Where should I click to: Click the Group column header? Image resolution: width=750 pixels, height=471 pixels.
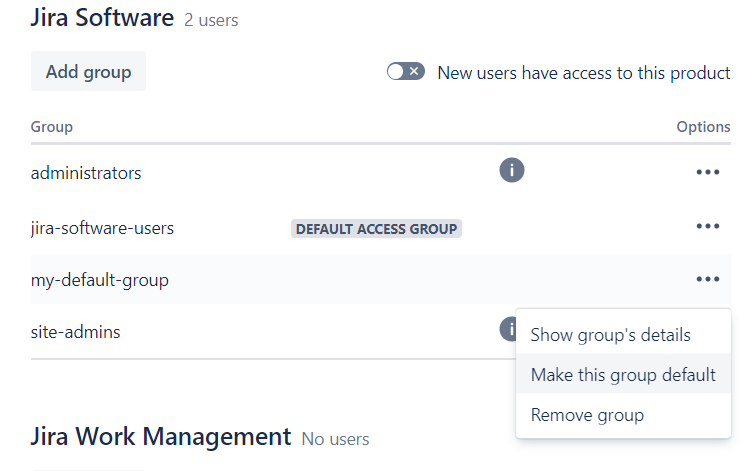tap(52, 127)
